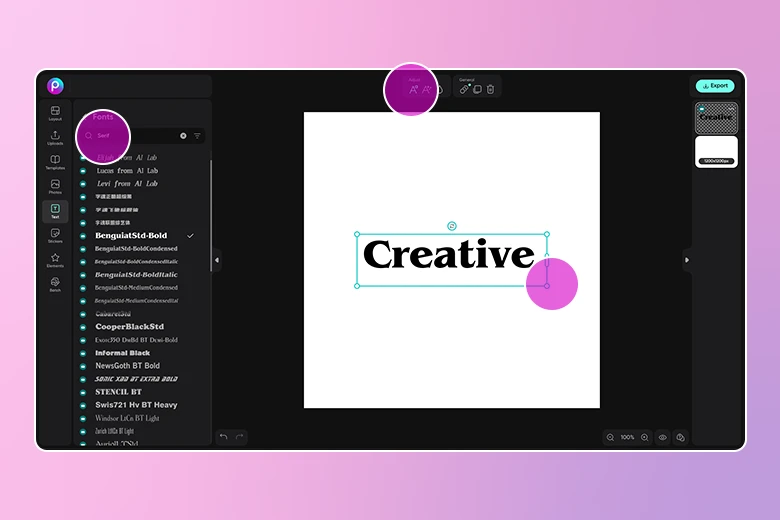The height and width of the screenshot is (520, 780).
Task: Click the icon right of the eye
Action: click(681, 437)
